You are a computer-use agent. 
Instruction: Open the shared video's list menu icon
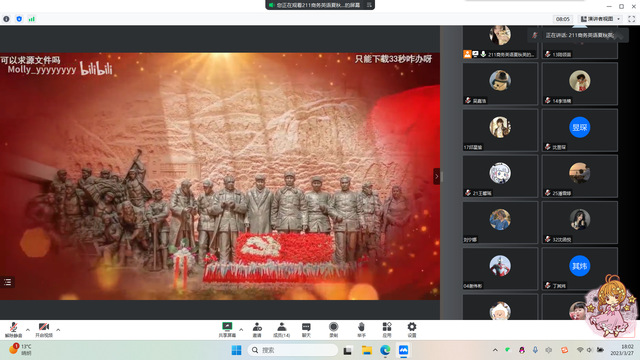7,282
